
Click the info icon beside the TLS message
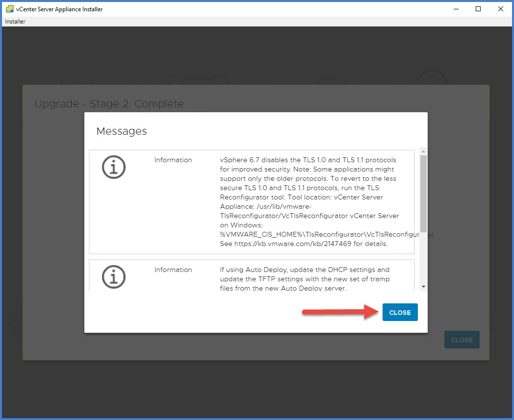pyautogui.click(x=113, y=168)
